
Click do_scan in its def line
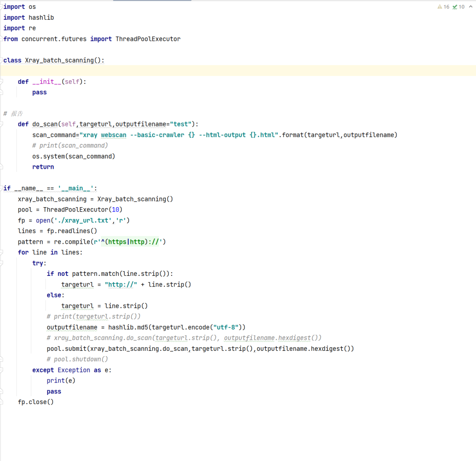point(45,124)
